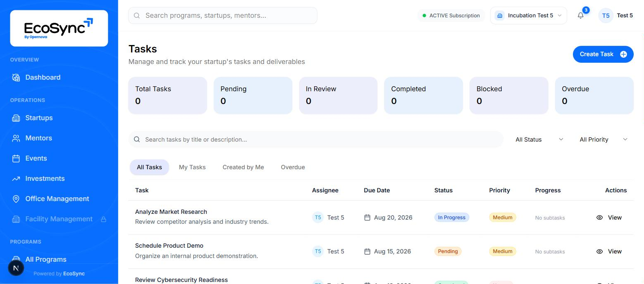Click the Test 5 username in header
The width and height of the screenshot is (644, 284).
click(x=625, y=16)
